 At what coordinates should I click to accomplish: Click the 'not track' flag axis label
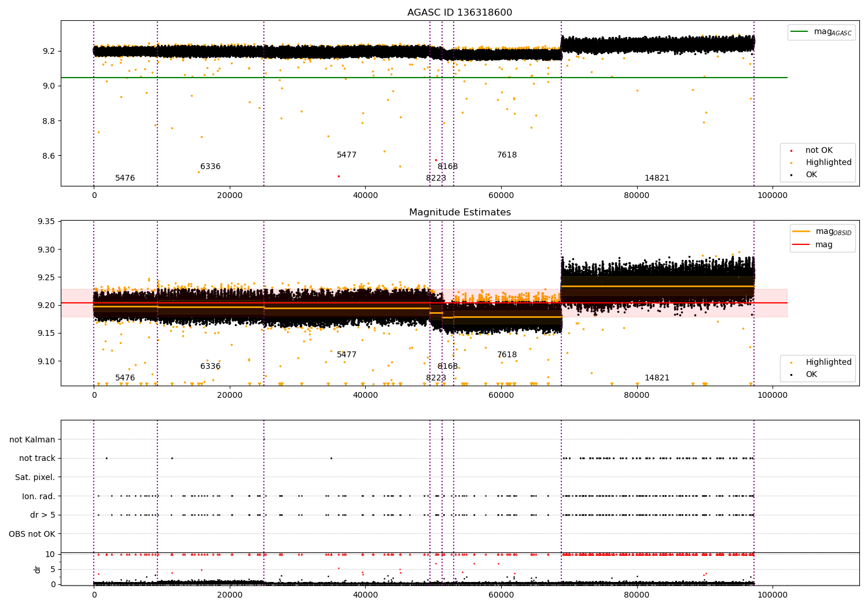(x=37, y=459)
